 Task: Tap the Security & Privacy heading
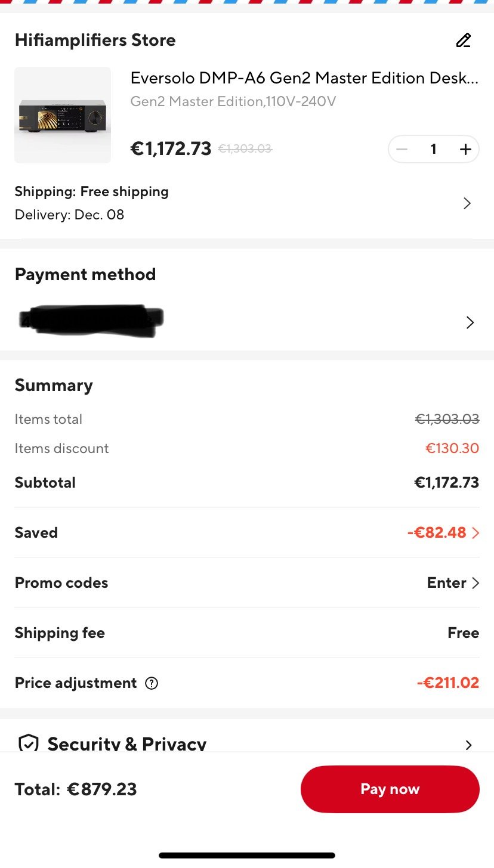(x=127, y=744)
